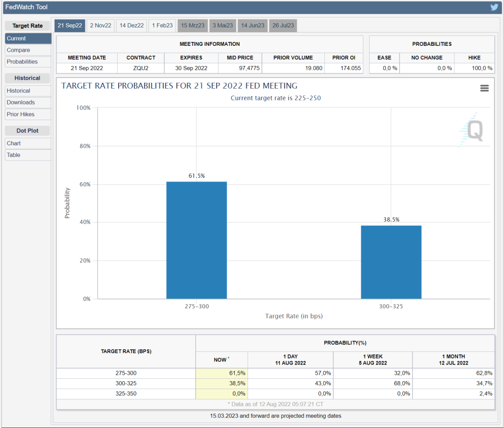This screenshot has width=504, height=428.
Task: Show the Dot Plot Chart
Action: [x=28, y=143]
